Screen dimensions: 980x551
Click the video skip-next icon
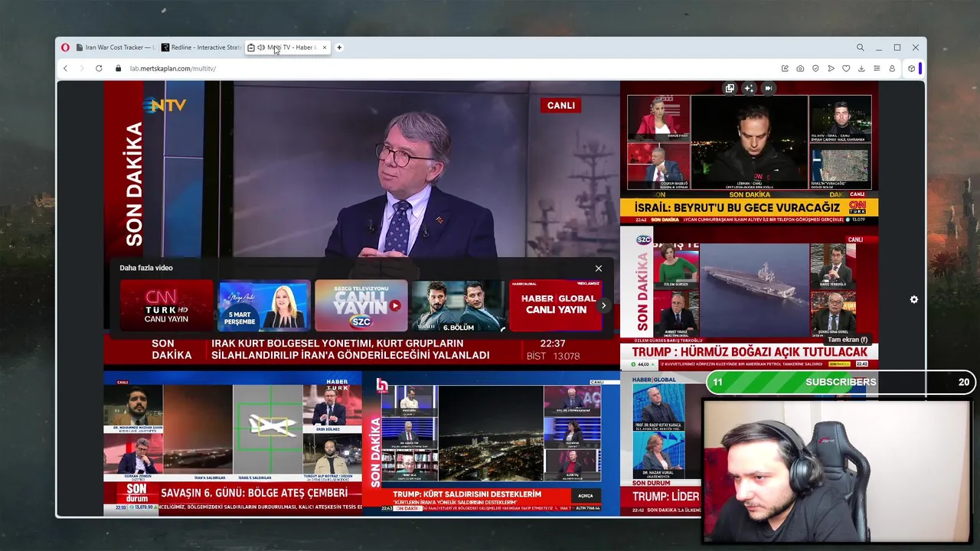(768, 88)
